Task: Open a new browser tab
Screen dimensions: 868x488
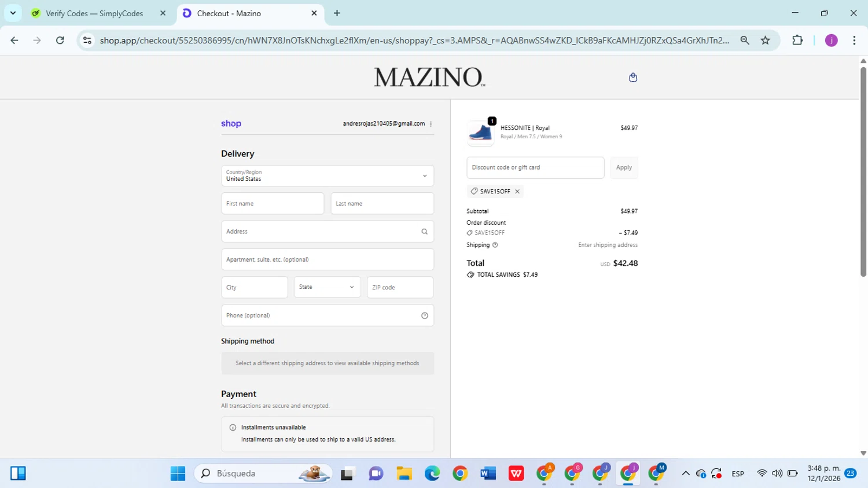Action: (x=337, y=13)
